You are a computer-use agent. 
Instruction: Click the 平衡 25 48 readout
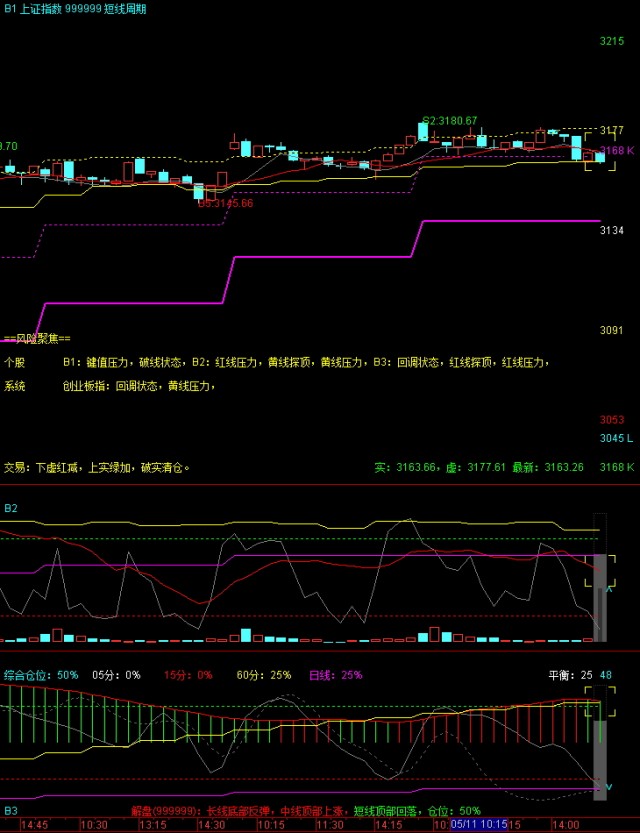(x=580, y=675)
